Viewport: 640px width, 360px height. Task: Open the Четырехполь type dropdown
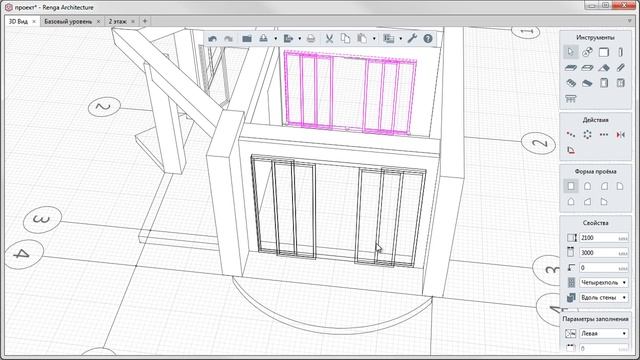pos(604,282)
